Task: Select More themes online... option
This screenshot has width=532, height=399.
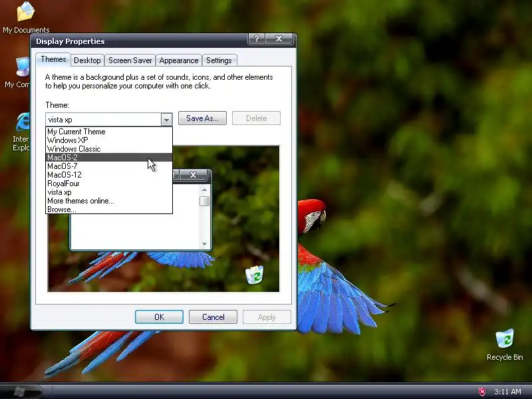Action: pos(109,201)
